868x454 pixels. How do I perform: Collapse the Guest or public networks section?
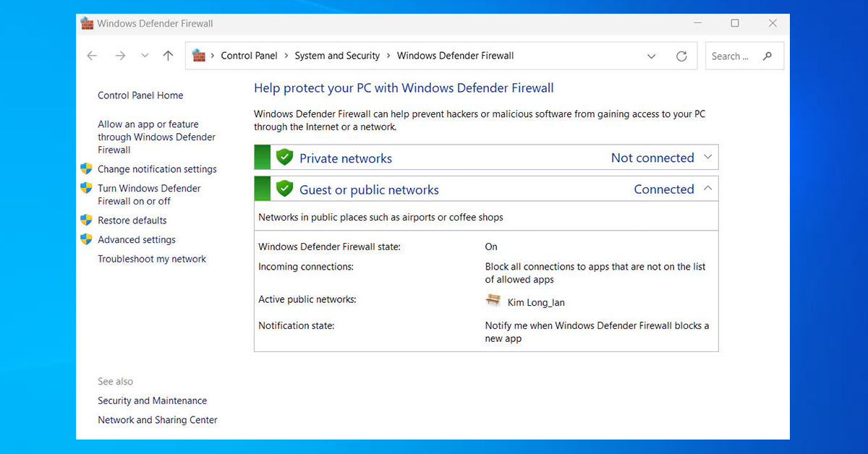click(707, 188)
